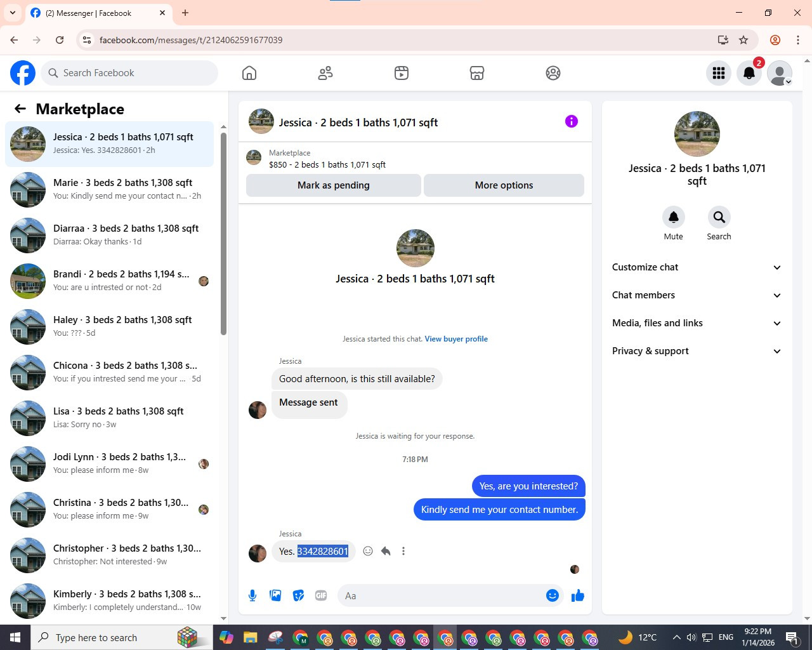Show hidden system tray icons
This screenshot has height=650, width=812.
(x=676, y=637)
